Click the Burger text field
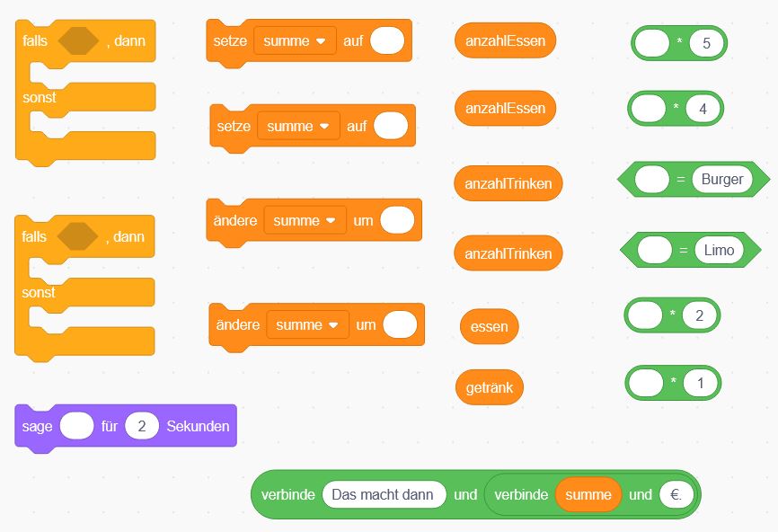778x532 pixels. [722, 179]
